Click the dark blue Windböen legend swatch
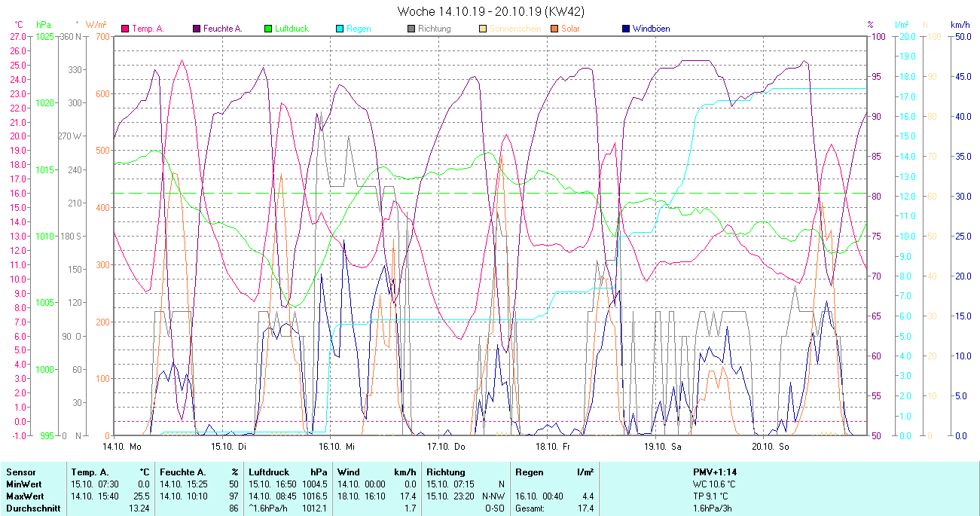 click(x=626, y=29)
